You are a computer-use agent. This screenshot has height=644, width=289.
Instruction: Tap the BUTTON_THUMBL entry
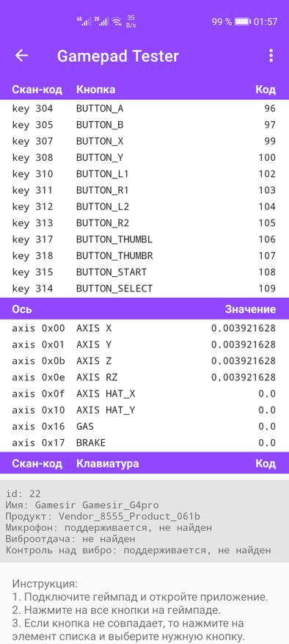coord(144,239)
